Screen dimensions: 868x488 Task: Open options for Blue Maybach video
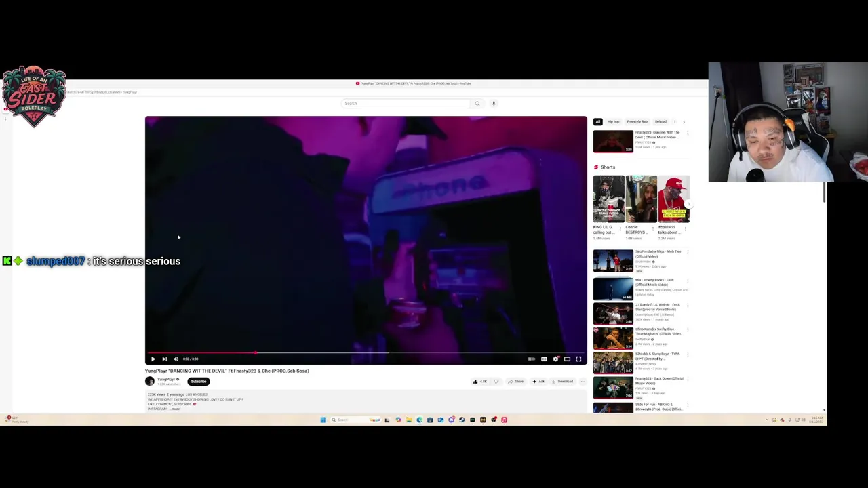(x=688, y=330)
